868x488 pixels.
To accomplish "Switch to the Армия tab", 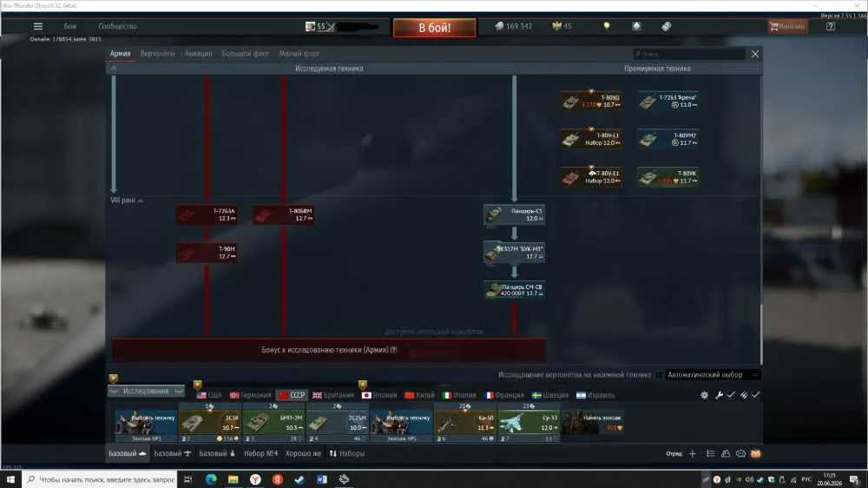I will pos(120,54).
